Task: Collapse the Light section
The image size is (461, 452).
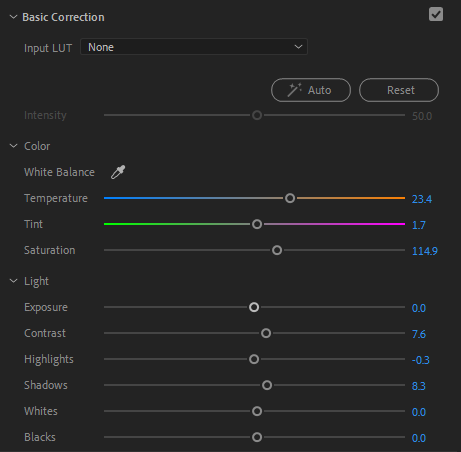Action: coord(13,281)
